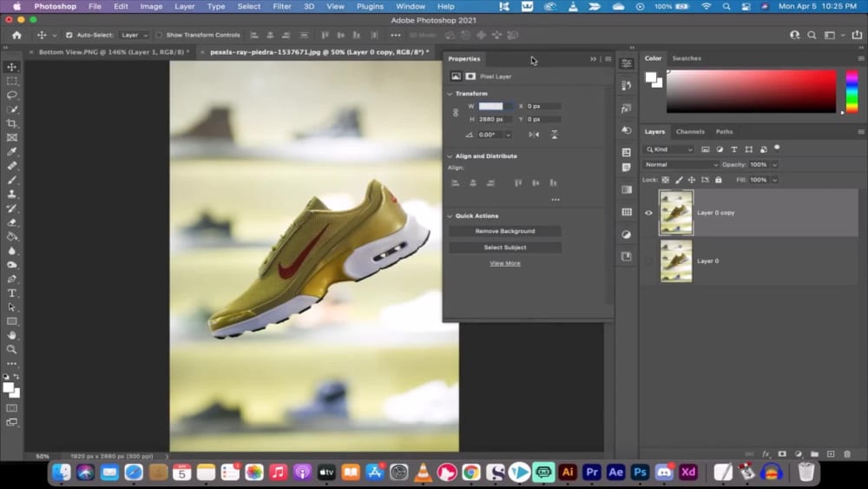Viewport: 868px width, 489px height.
Task: Toggle link width and height
Action: [x=456, y=112]
